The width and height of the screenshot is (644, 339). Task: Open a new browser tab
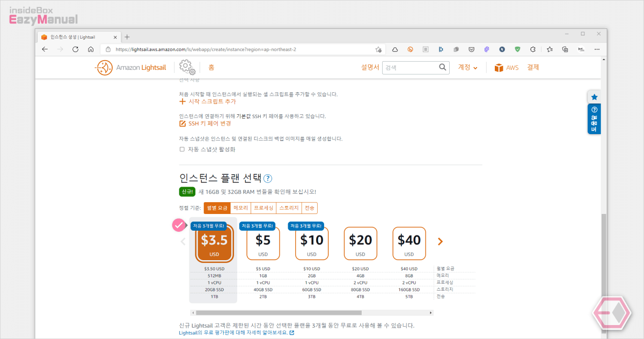point(127,37)
